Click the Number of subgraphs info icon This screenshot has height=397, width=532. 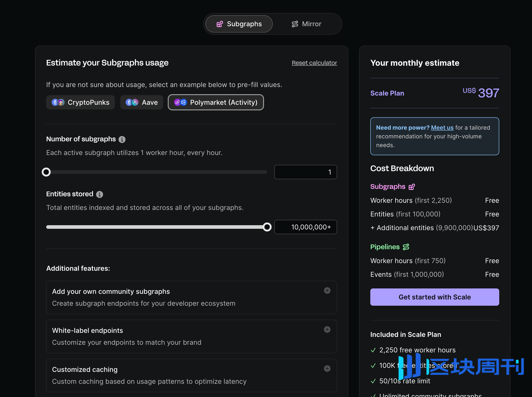point(122,139)
